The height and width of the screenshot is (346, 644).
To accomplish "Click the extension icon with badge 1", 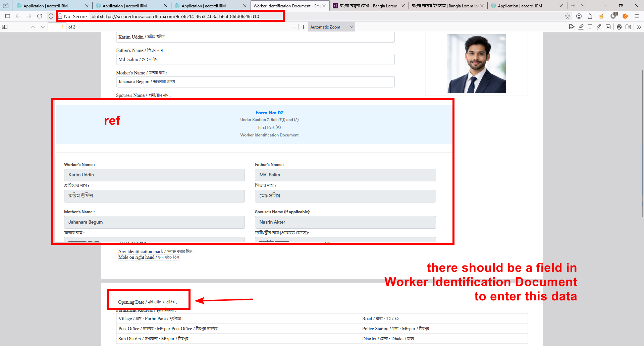I will click(614, 16).
